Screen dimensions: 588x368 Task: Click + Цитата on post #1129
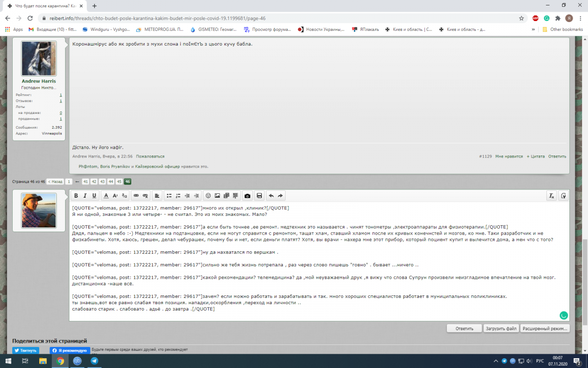pos(536,156)
